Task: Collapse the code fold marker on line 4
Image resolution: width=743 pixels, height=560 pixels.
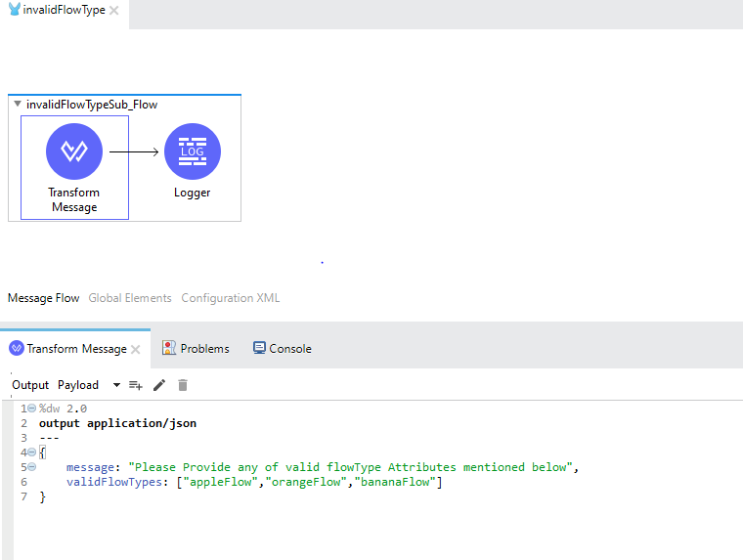Action: point(31,452)
